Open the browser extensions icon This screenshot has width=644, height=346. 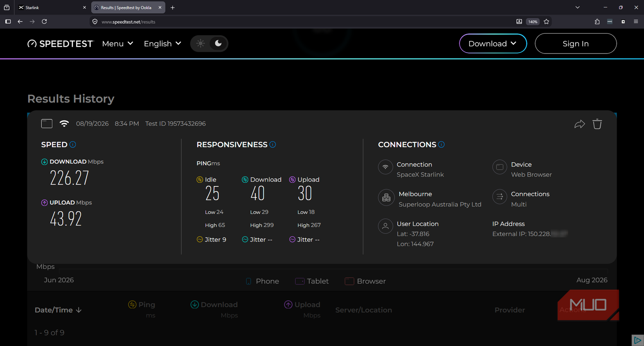597,21
